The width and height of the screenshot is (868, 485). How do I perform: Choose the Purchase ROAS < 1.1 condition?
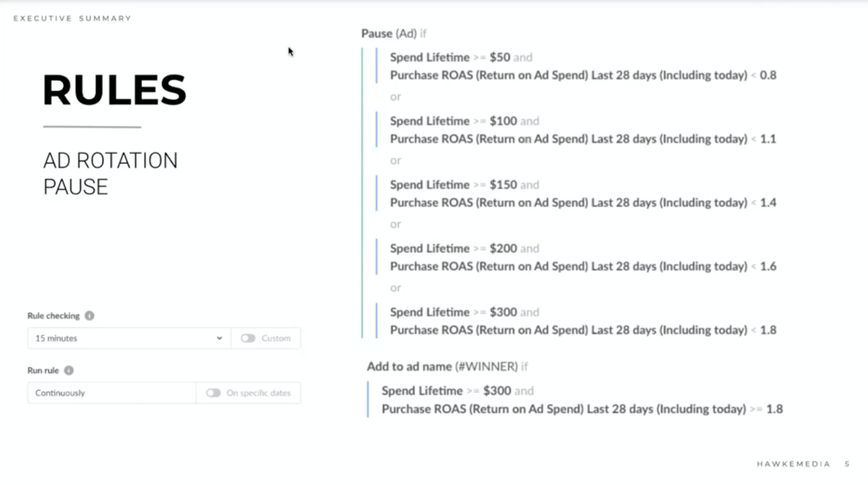(583, 139)
